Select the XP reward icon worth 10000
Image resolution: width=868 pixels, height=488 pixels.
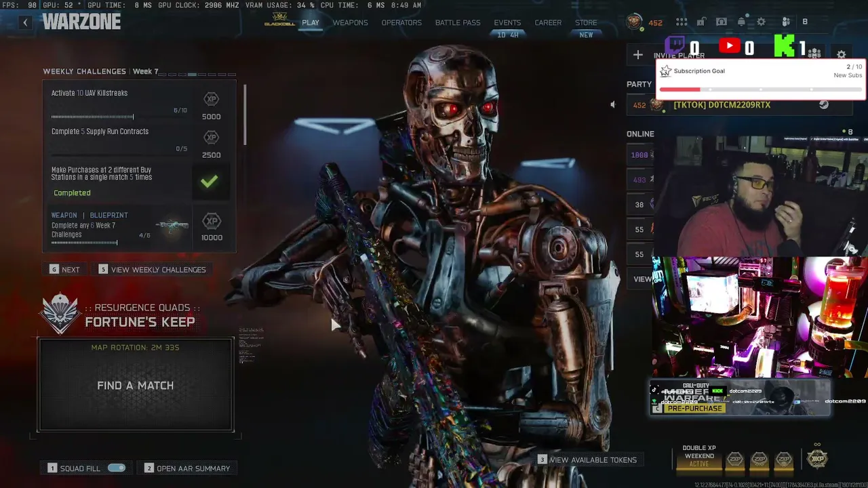pos(212,221)
